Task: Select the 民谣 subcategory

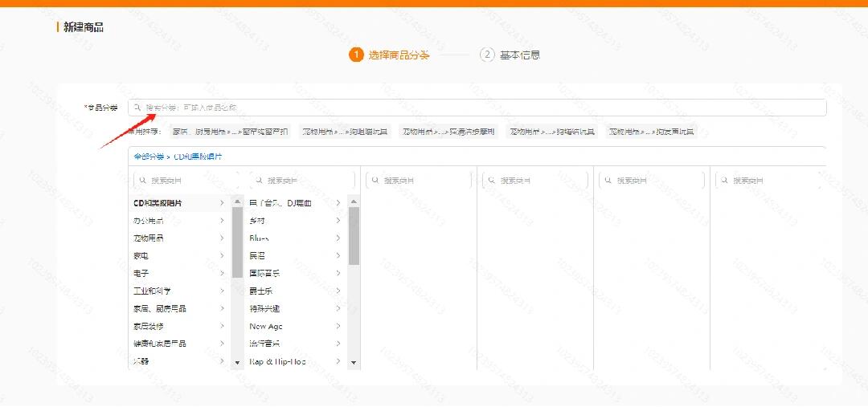Action: click(296, 255)
